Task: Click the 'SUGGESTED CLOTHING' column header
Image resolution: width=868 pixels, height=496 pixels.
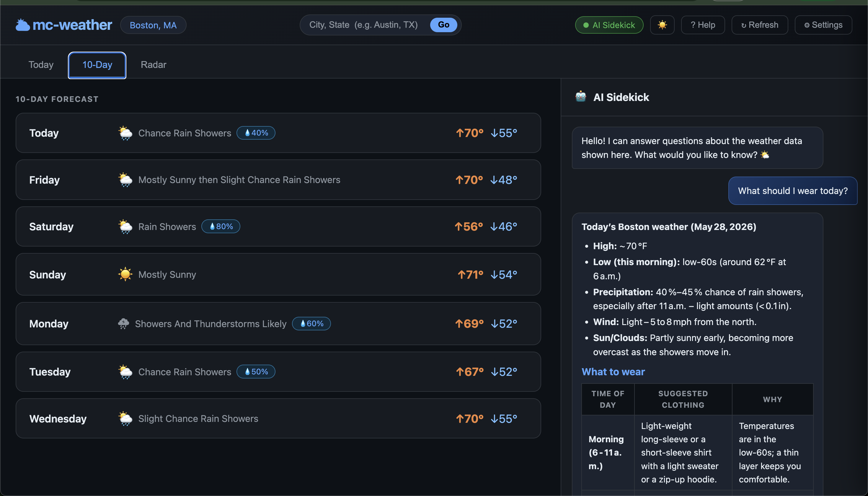Action: (683, 399)
